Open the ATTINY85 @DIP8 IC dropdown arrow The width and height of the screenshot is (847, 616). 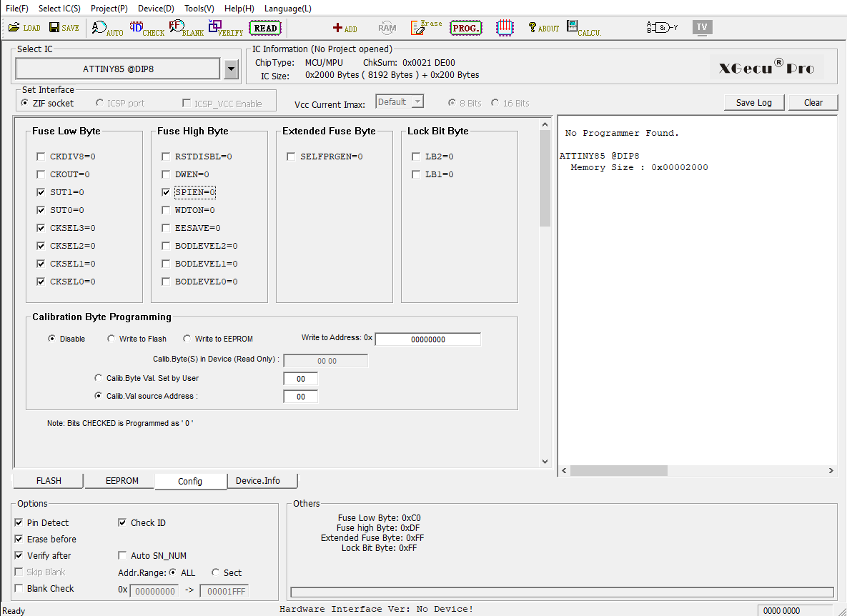tap(231, 69)
